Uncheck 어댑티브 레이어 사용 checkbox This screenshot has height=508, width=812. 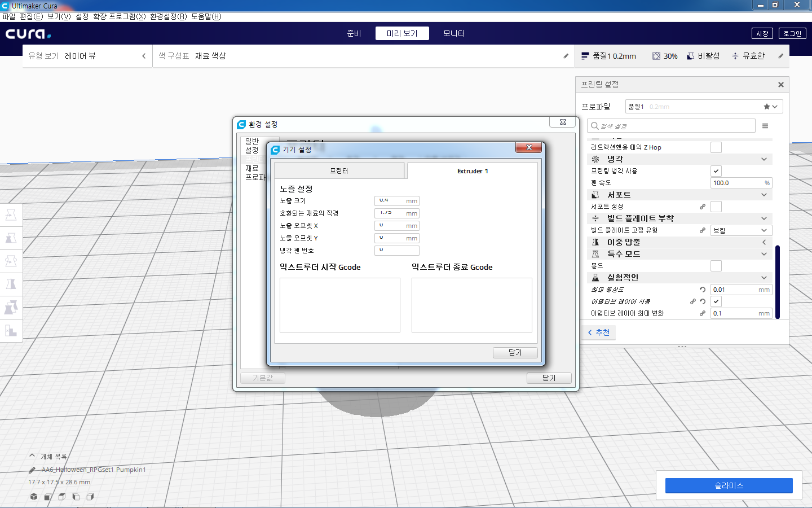[716, 301]
